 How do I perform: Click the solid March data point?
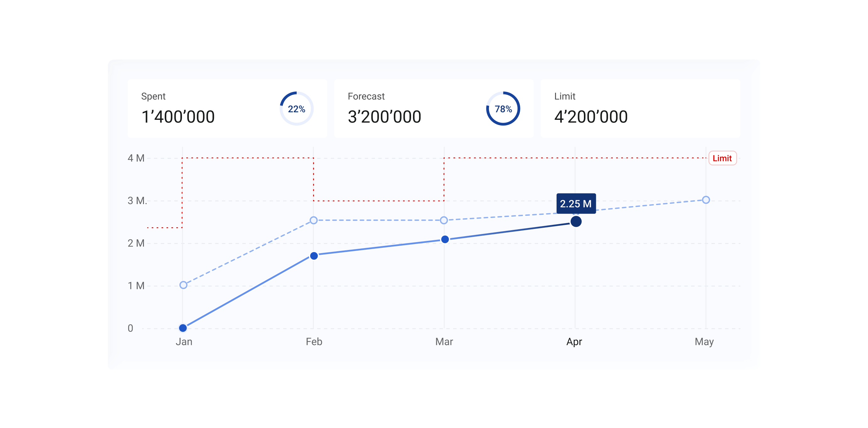tap(445, 239)
